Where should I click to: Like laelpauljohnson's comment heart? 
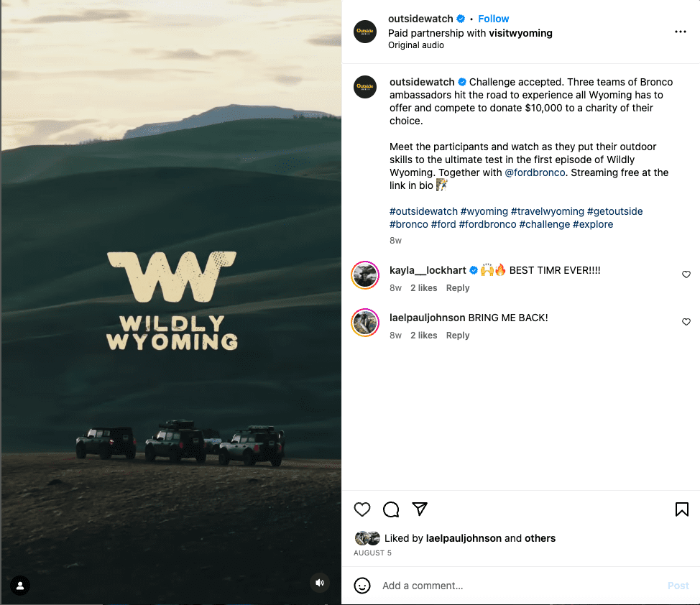pos(686,321)
